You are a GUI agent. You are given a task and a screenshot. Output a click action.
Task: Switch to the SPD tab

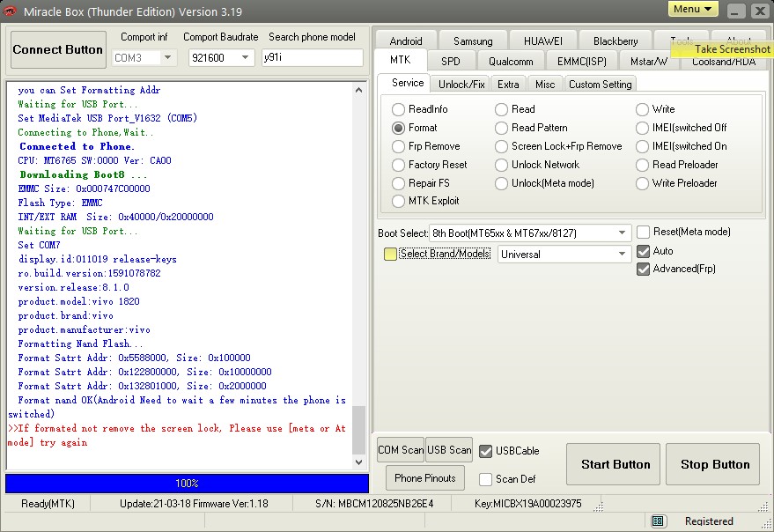pos(451,61)
